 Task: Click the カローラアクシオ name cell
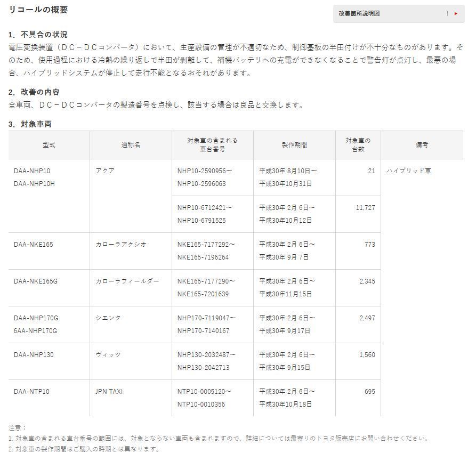[121, 244]
